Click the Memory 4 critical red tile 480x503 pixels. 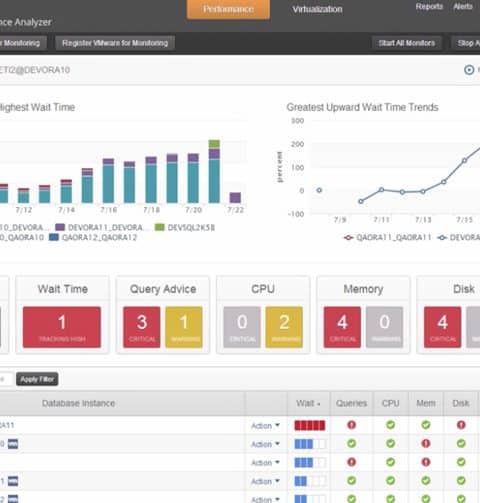coord(342,327)
